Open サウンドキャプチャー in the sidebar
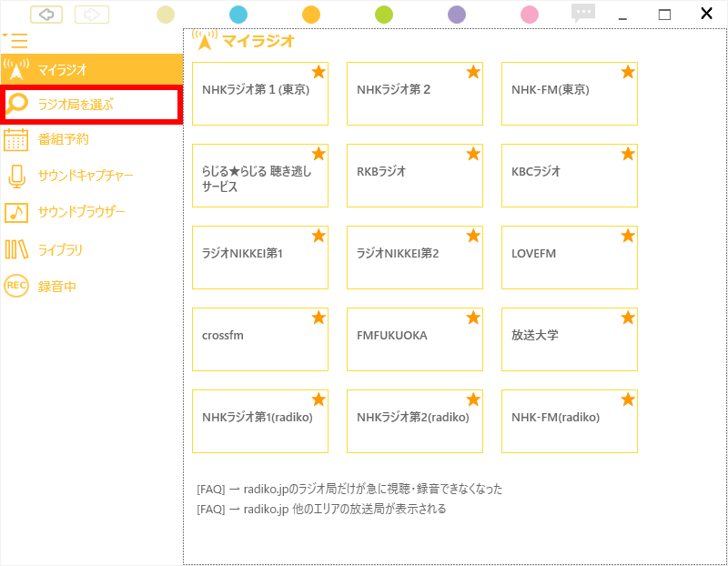728x566 pixels. [x=92, y=176]
